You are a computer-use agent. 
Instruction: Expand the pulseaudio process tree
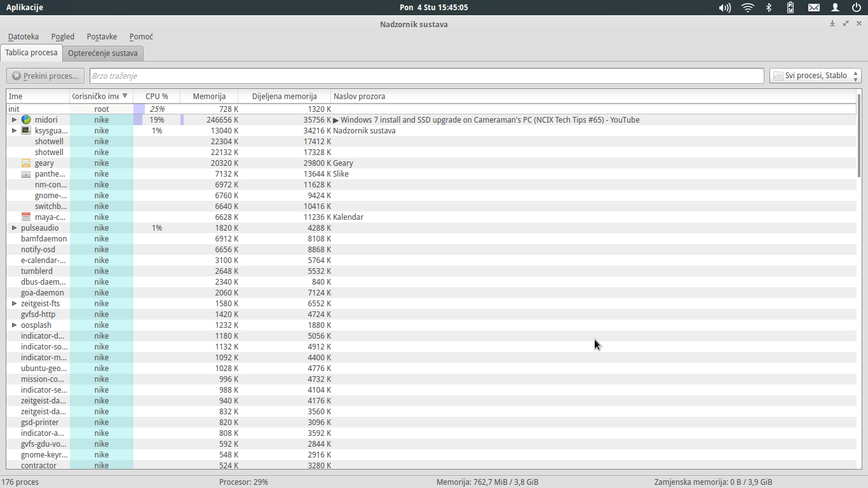15,227
